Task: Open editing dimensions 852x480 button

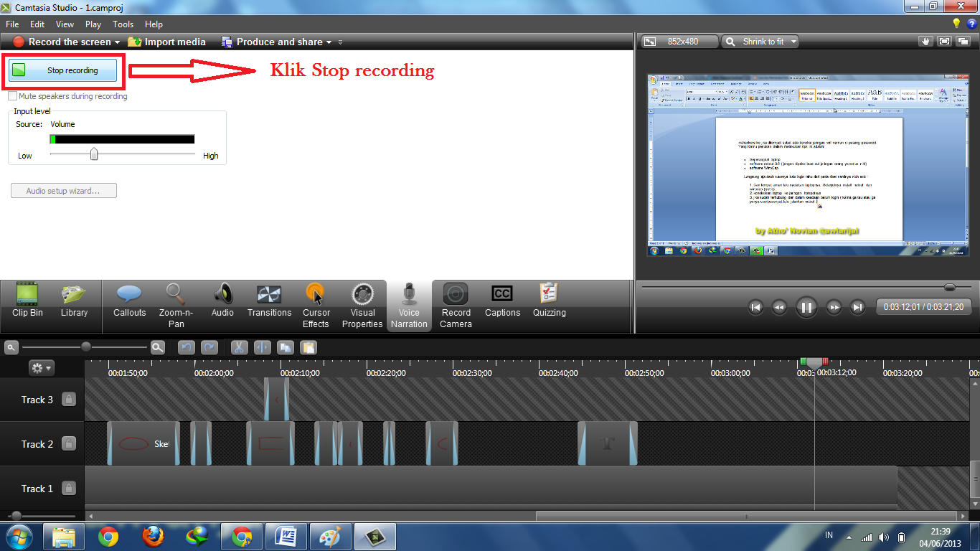Action: 679,42
